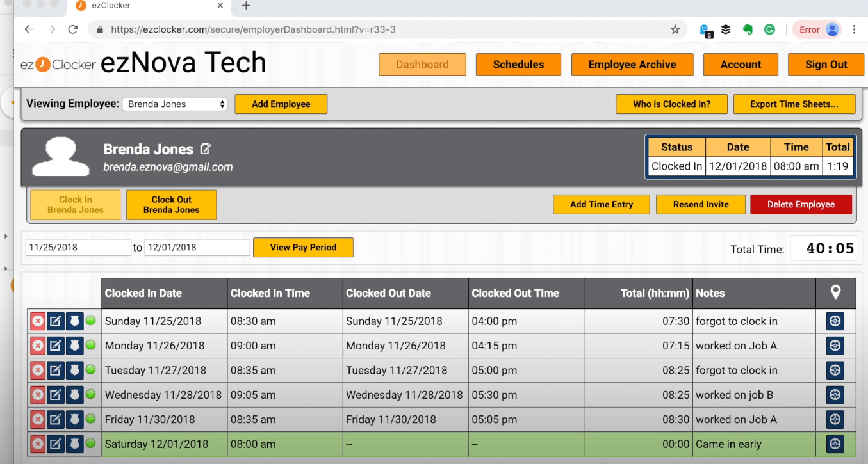Screen dimensions: 868x464
Task: Edit the Sunday 11/25/2018 time entry
Action: point(56,321)
